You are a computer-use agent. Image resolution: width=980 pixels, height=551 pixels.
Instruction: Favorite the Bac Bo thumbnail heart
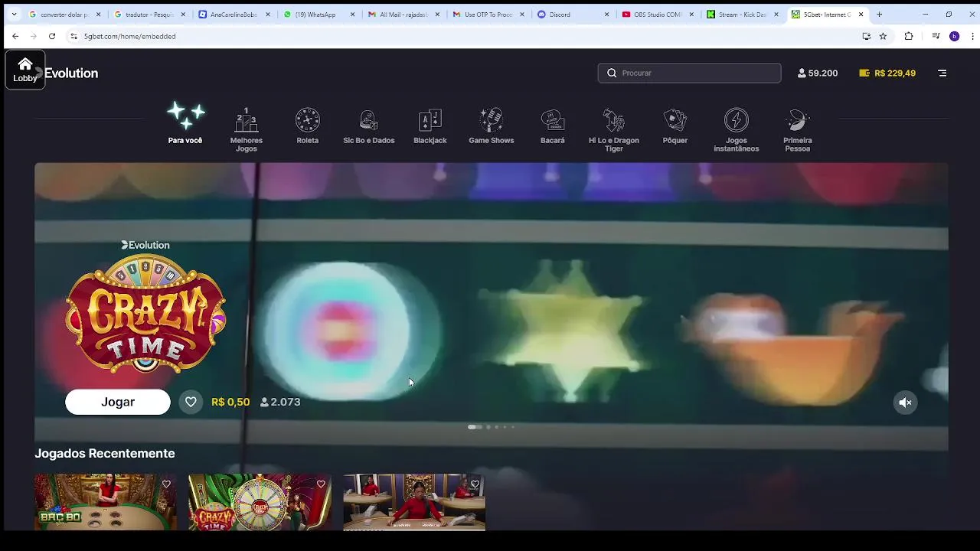coord(166,484)
